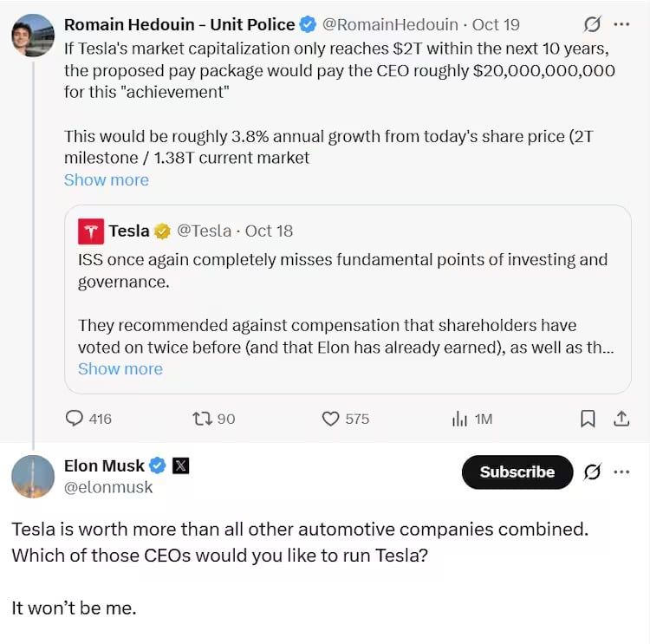
Task: Subscribe to Elon Musk
Action: click(x=517, y=472)
